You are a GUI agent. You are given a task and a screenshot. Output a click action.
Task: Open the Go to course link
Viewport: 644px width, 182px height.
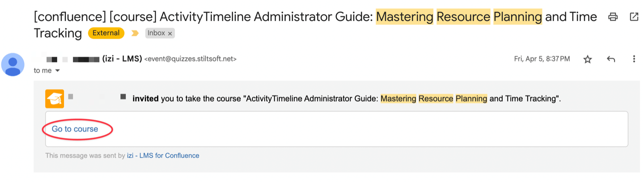tap(75, 129)
